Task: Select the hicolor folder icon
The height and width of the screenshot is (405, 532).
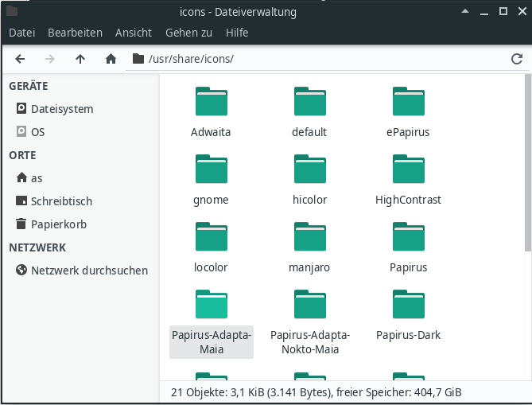Action: [x=310, y=169]
